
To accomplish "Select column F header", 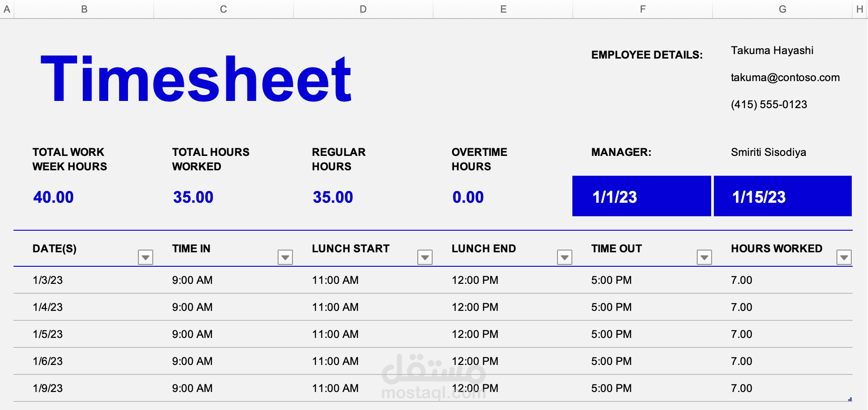I will (643, 9).
